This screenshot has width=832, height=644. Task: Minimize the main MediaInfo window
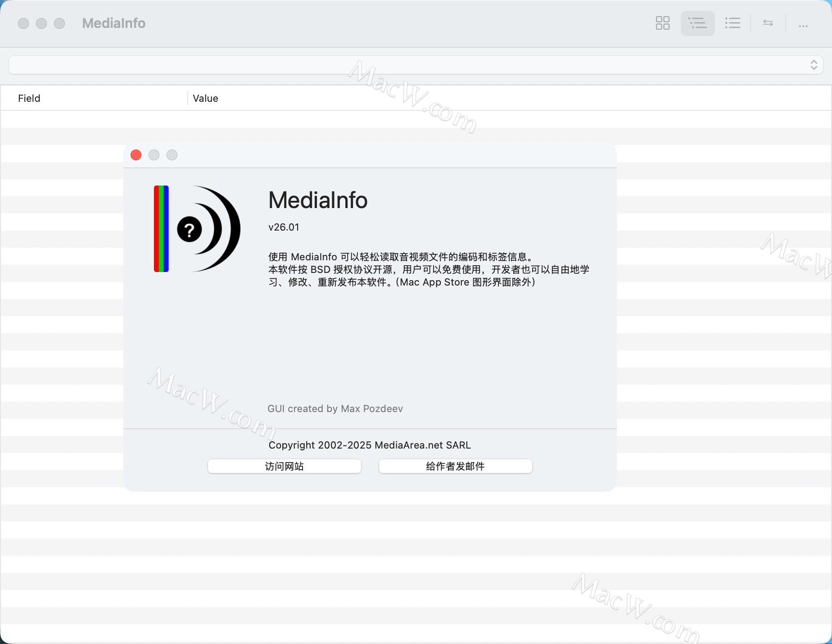click(x=41, y=23)
